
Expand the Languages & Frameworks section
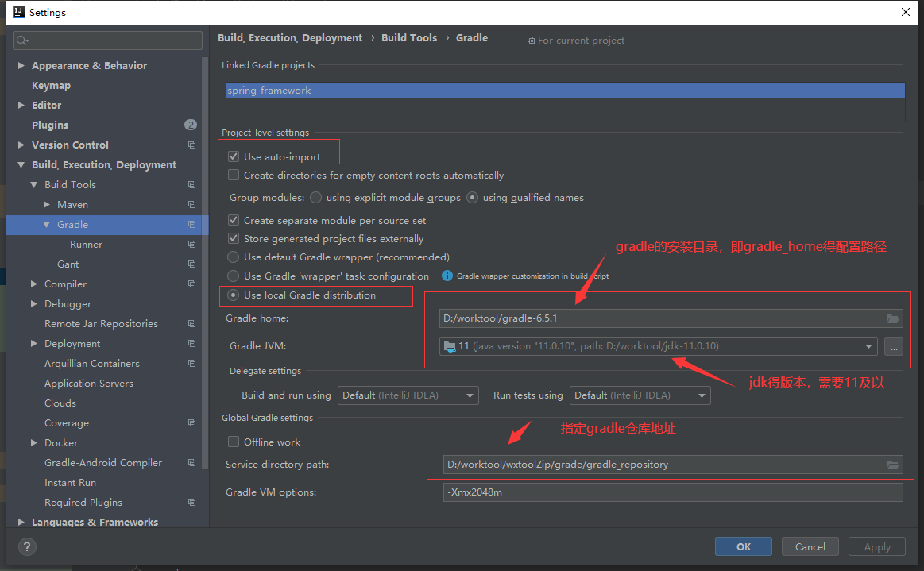coord(21,522)
